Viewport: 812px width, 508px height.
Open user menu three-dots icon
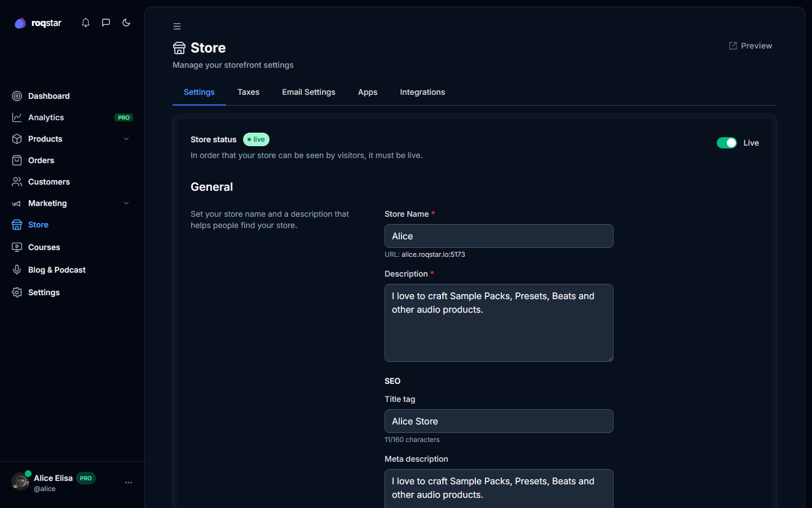tap(129, 483)
